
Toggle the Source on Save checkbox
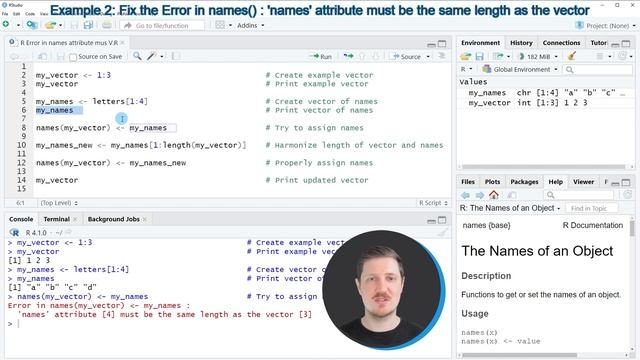coord(73,57)
